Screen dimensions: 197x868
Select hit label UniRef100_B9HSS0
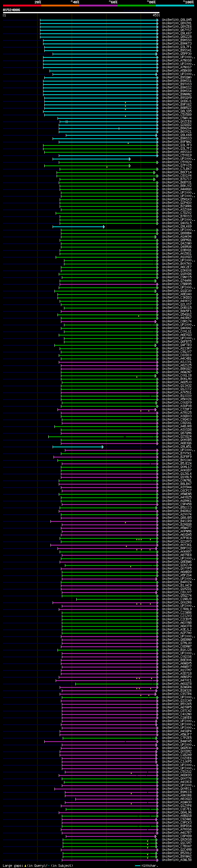tap(177, 40)
